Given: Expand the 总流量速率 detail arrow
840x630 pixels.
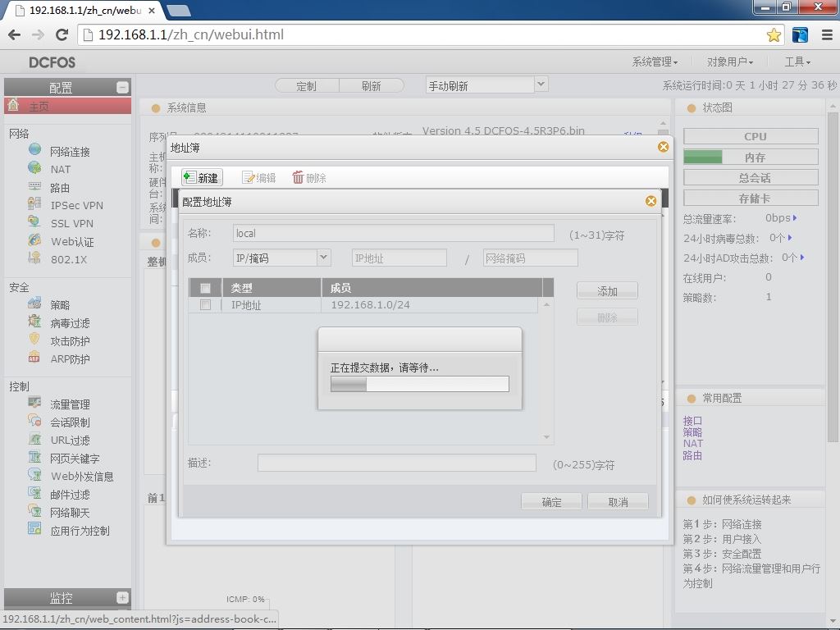Looking at the screenshot, I should pos(795,218).
